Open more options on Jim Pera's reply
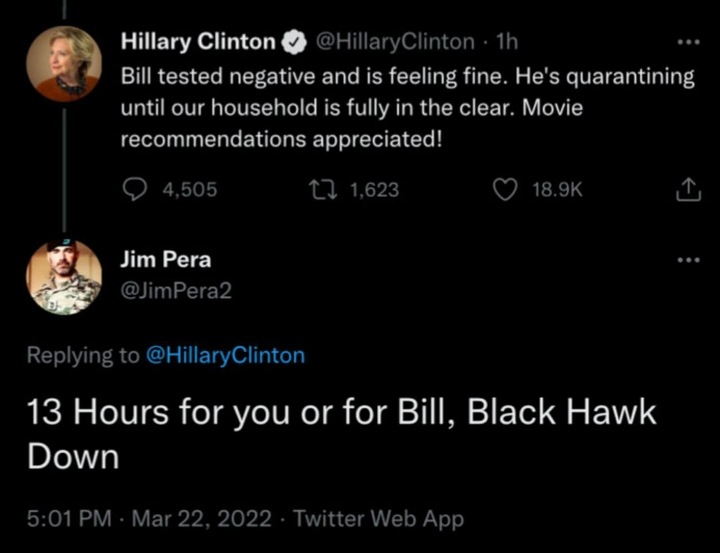Viewport: 720px width, 553px height. (688, 261)
